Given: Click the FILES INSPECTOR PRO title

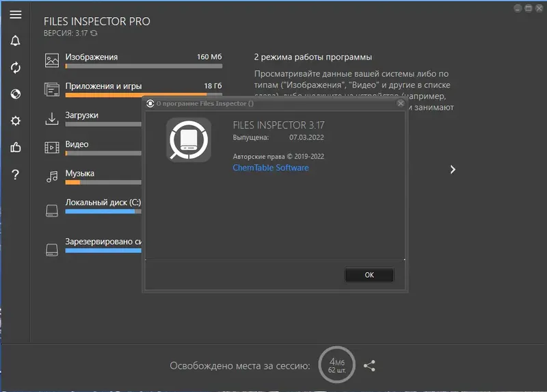Looking at the screenshot, I should click(x=97, y=21).
